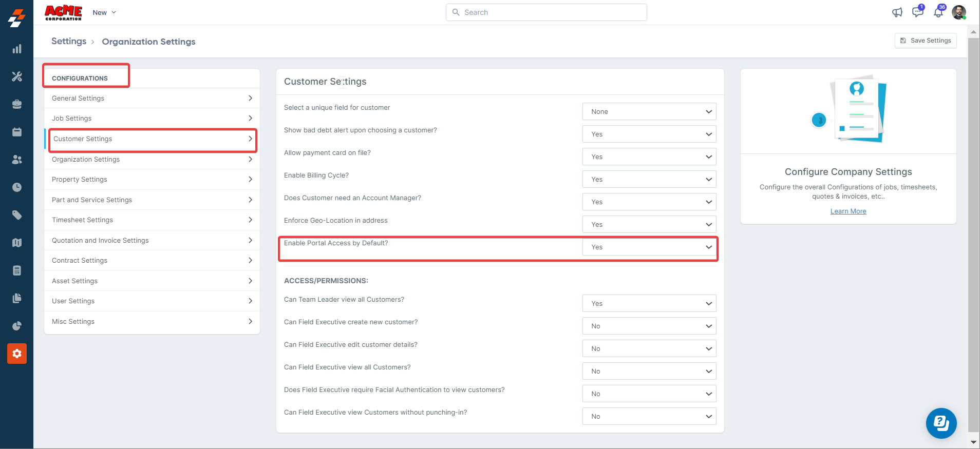Open the dashboard bar chart icon in sidebar

[x=17, y=49]
